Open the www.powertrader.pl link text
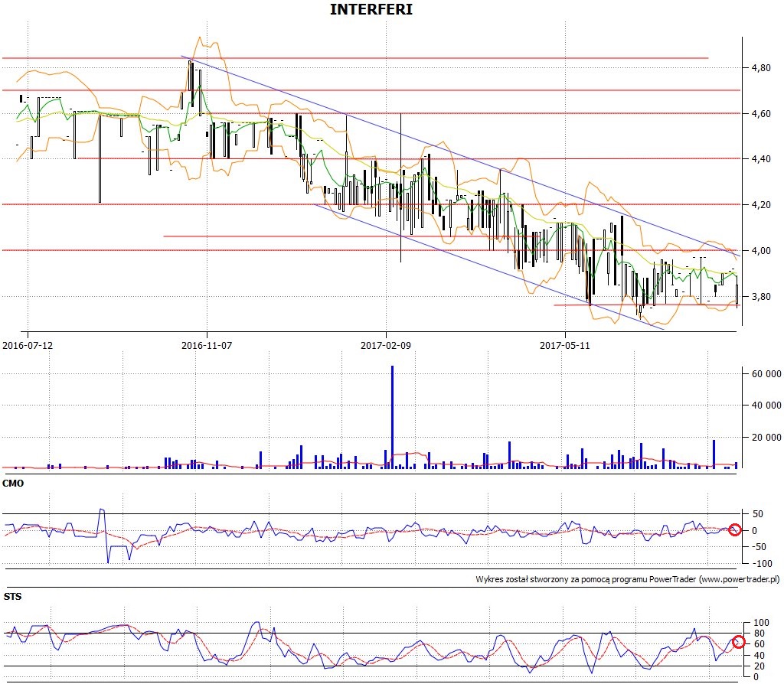This screenshot has width=784, height=684. (x=739, y=580)
